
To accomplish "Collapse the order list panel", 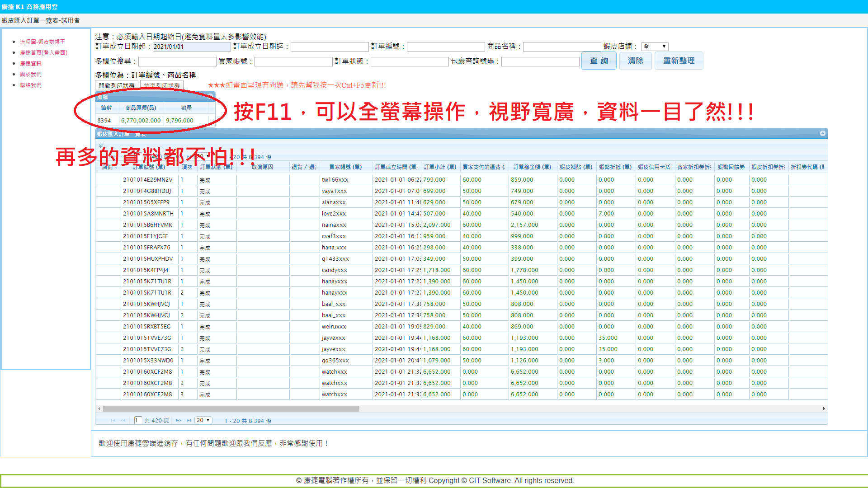I will (822, 133).
